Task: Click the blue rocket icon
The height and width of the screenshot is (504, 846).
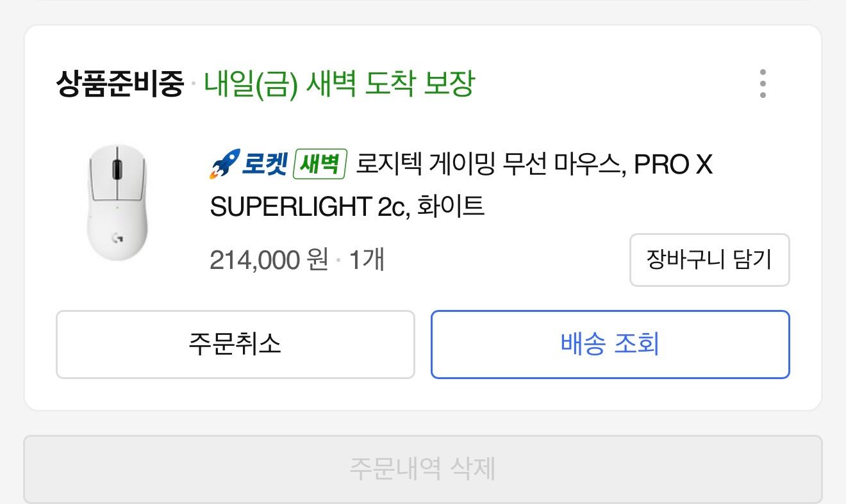Action: coord(224,164)
